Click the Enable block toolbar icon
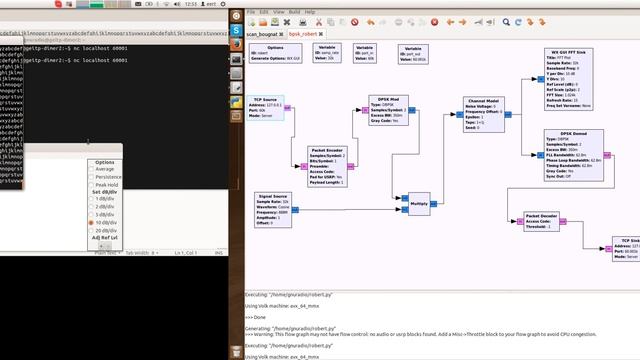Screen dimensions: 640x360 (x=478, y=22)
